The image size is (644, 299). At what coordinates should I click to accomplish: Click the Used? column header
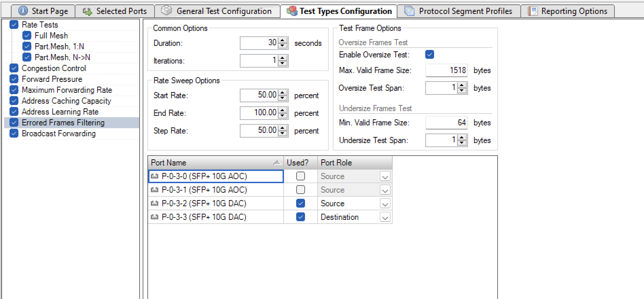pyautogui.click(x=301, y=163)
